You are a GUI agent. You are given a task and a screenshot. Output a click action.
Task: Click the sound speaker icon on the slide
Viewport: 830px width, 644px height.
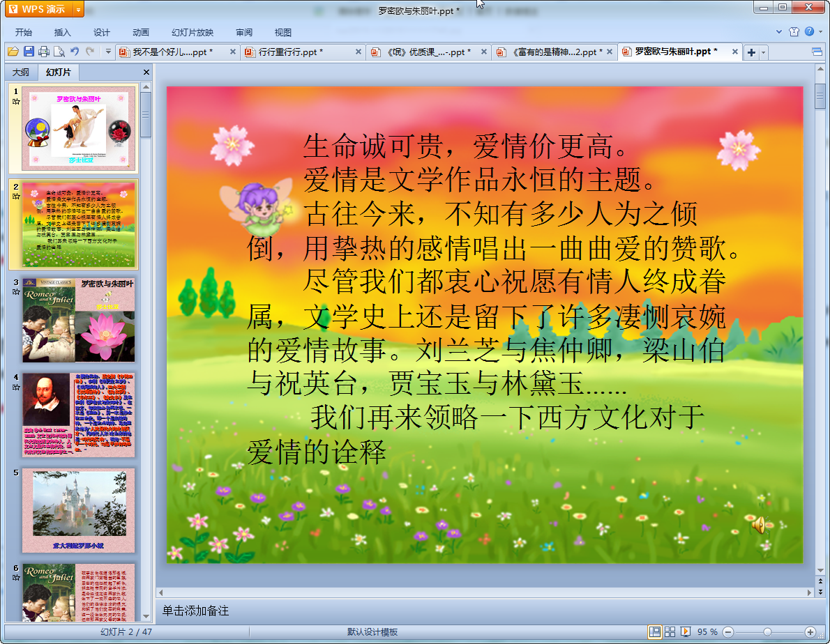(x=757, y=525)
